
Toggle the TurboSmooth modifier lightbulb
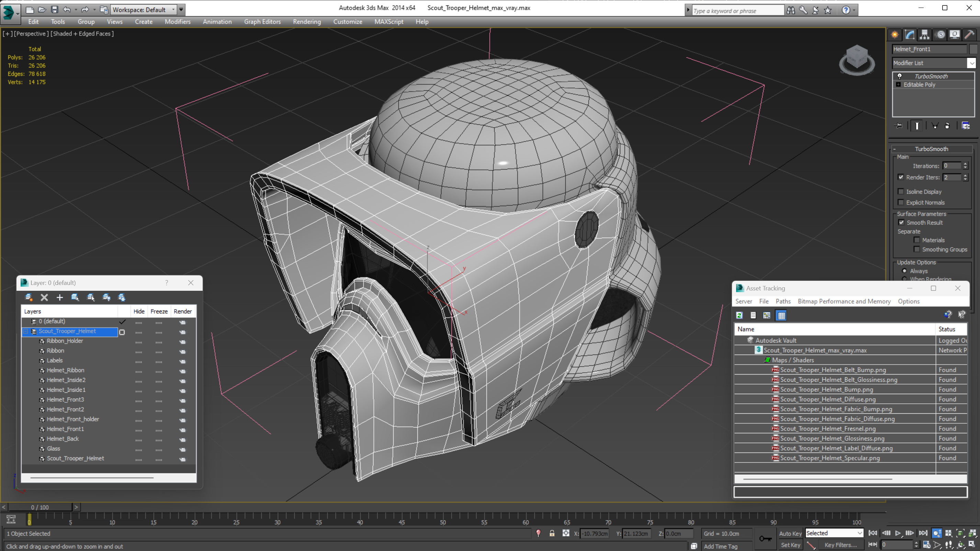point(899,76)
